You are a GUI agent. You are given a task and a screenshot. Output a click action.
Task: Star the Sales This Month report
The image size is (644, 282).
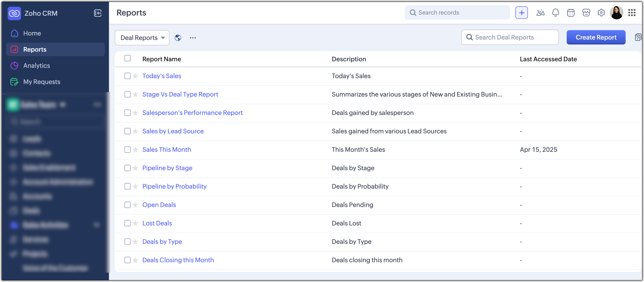[x=135, y=150]
